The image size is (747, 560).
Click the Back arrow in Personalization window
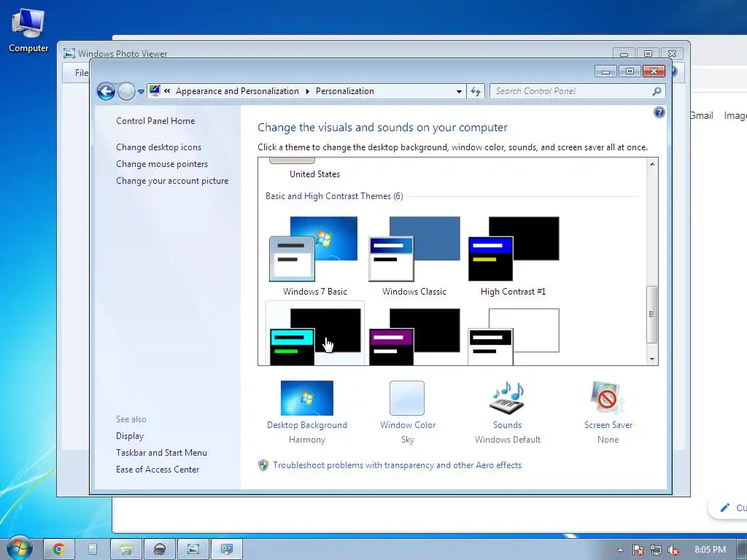coord(106,91)
